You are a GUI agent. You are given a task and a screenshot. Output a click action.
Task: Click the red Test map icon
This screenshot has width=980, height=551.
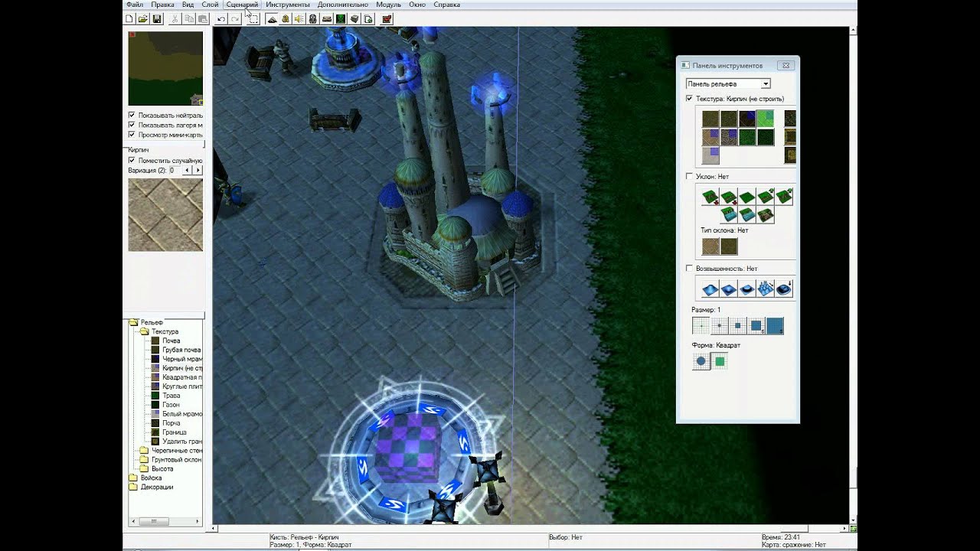coord(387,18)
